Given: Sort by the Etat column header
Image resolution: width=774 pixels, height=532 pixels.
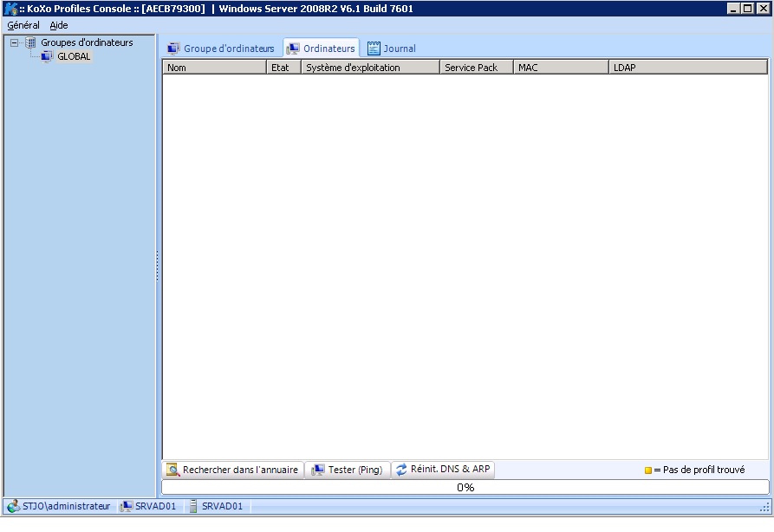Looking at the screenshot, I should [283, 68].
